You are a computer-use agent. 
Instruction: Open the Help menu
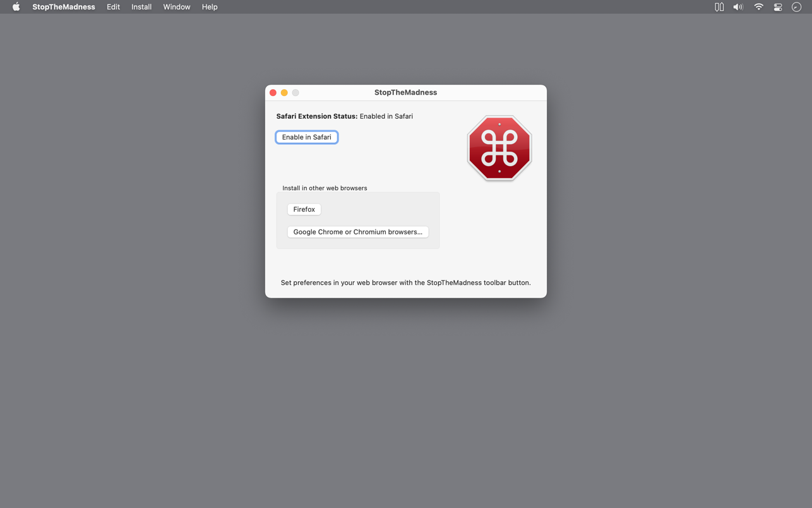point(210,7)
